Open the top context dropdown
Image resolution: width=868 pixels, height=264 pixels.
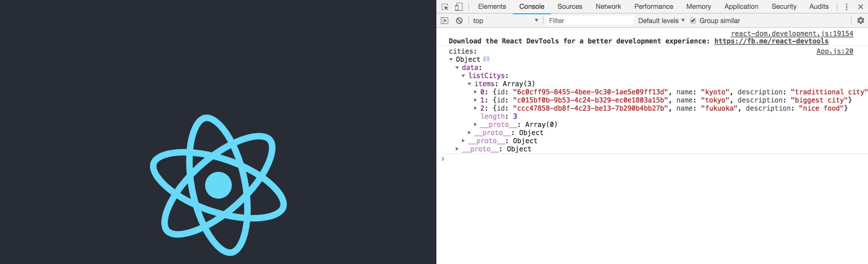pyautogui.click(x=505, y=21)
